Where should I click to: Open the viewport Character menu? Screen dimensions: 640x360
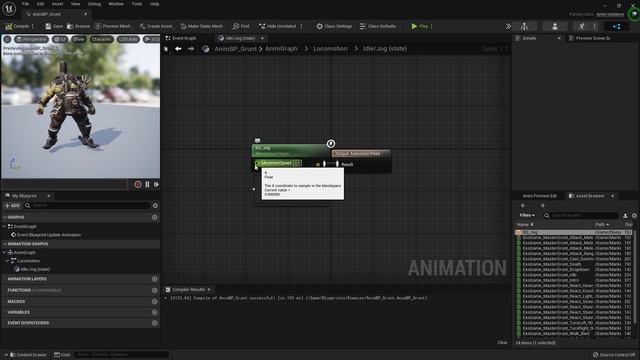click(x=101, y=39)
